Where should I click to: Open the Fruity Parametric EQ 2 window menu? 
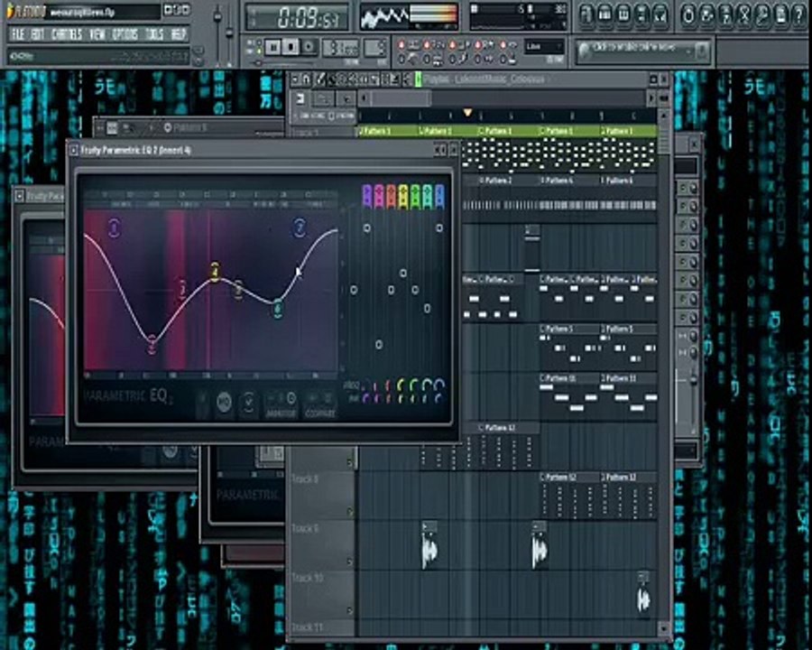click(x=74, y=151)
